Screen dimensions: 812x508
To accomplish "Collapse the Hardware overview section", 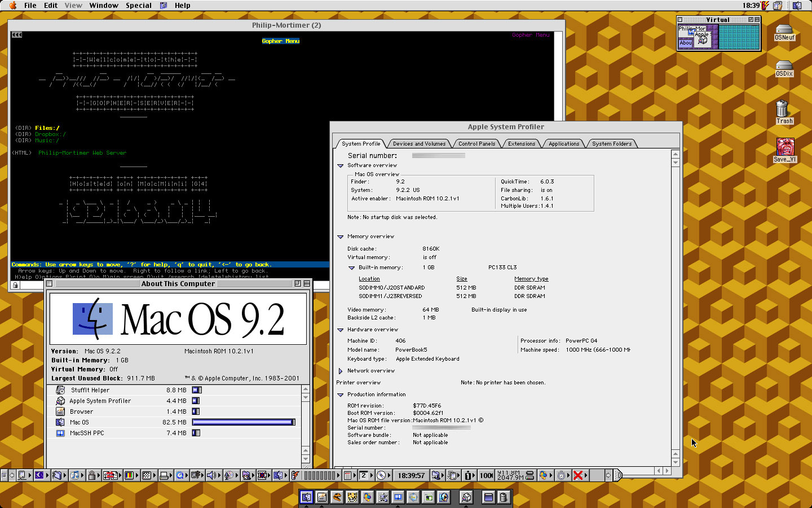I will [x=341, y=330].
